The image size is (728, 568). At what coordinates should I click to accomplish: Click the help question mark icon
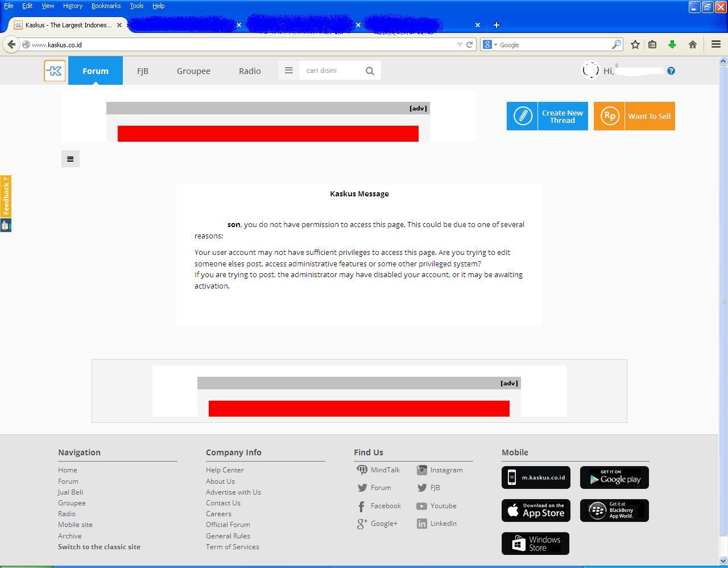pyautogui.click(x=671, y=71)
